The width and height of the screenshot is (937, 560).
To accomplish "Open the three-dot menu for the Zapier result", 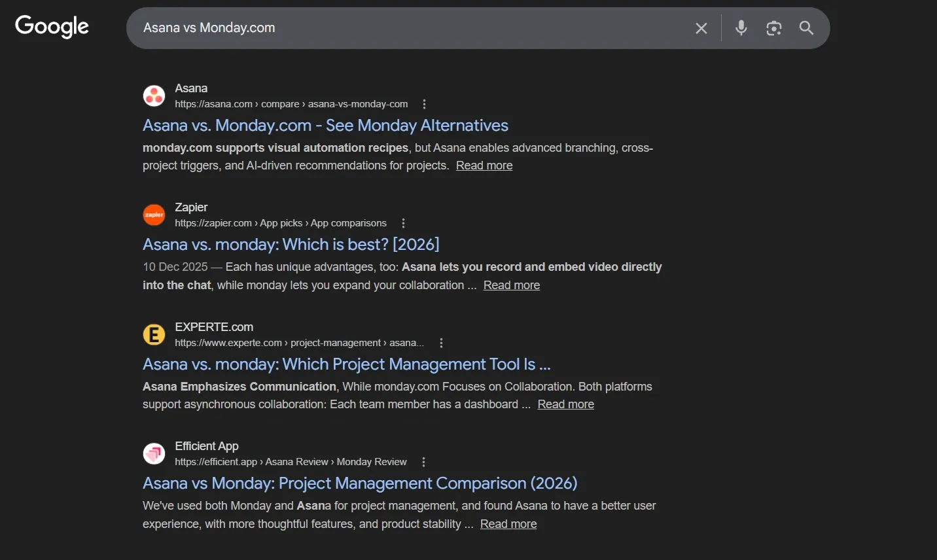I will click(403, 222).
